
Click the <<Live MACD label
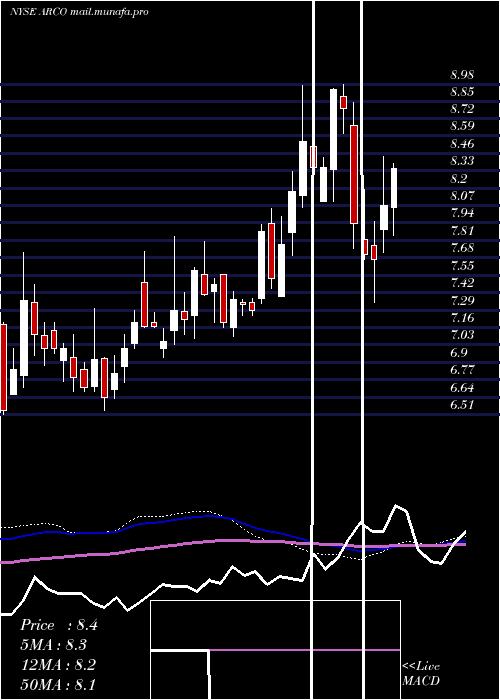[421, 673]
